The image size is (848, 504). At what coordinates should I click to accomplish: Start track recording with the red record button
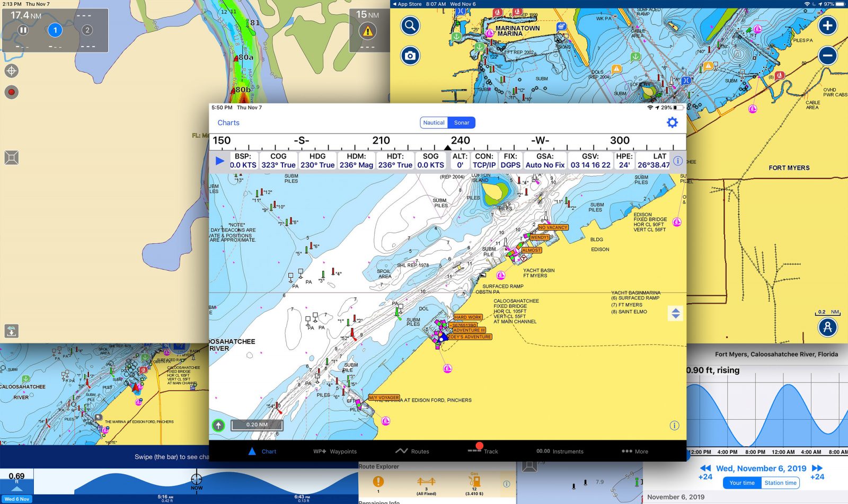[x=11, y=92]
